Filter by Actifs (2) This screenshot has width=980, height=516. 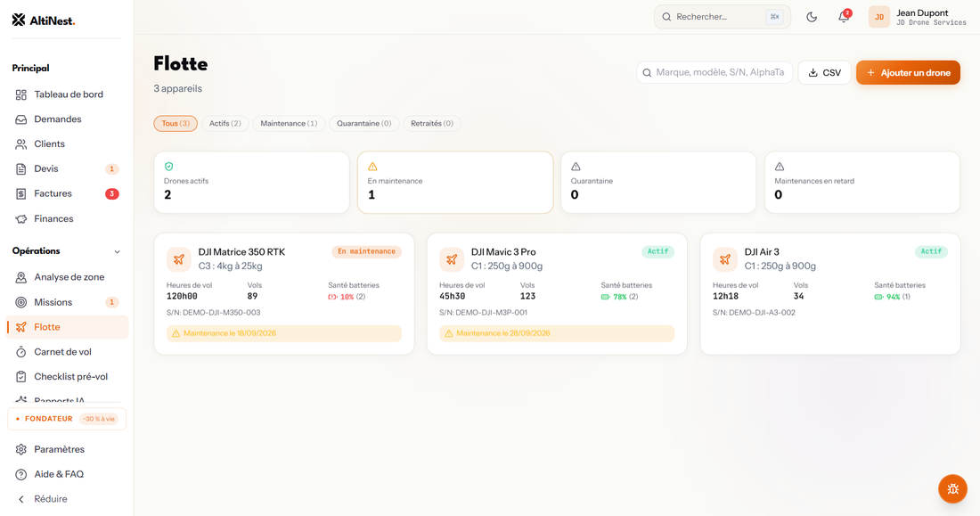[x=225, y=123]
